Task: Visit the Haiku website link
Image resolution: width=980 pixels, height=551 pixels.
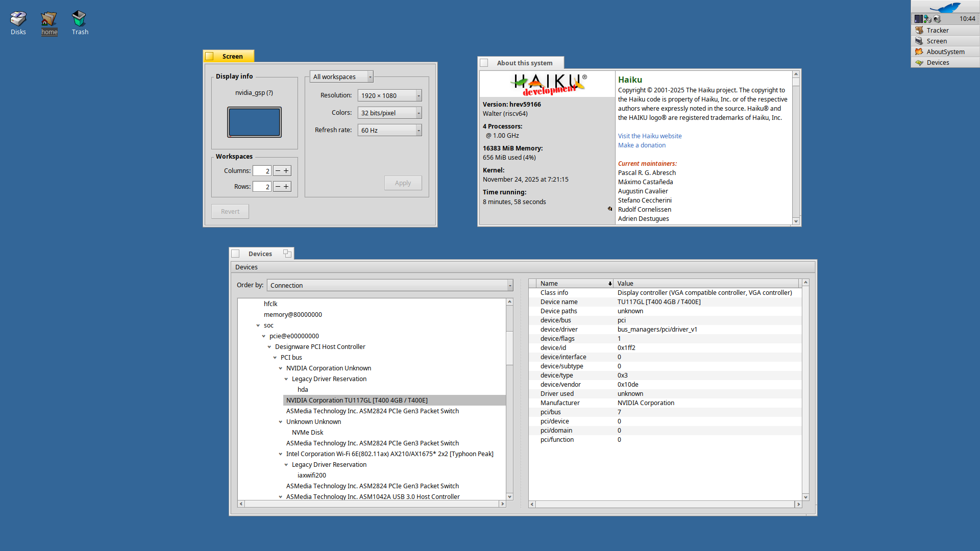Action: (x=650, y=136)
